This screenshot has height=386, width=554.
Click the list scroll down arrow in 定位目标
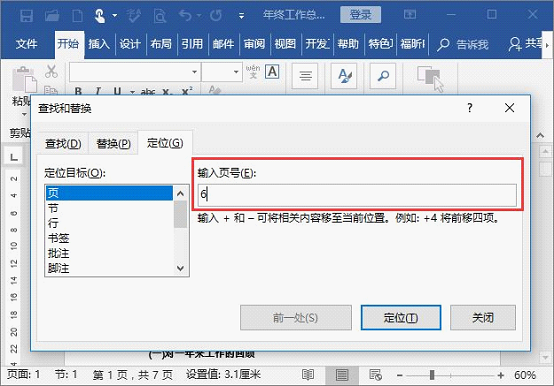tap(181, 268)
